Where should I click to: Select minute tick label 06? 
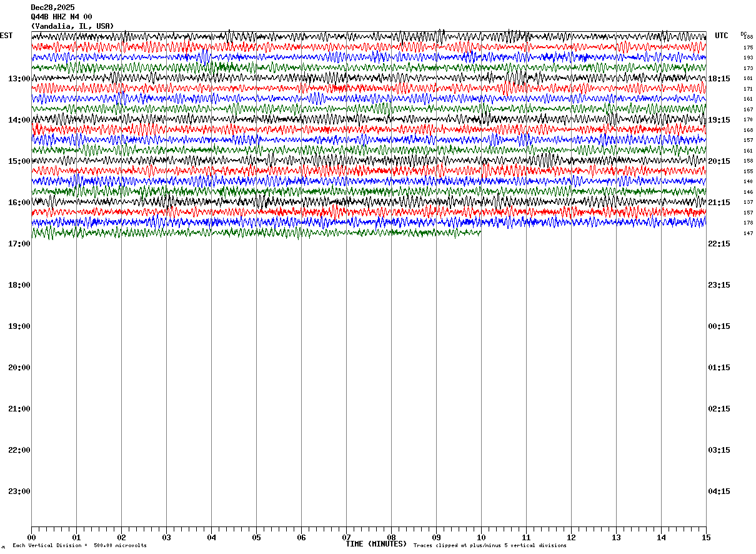coord(301,538)
